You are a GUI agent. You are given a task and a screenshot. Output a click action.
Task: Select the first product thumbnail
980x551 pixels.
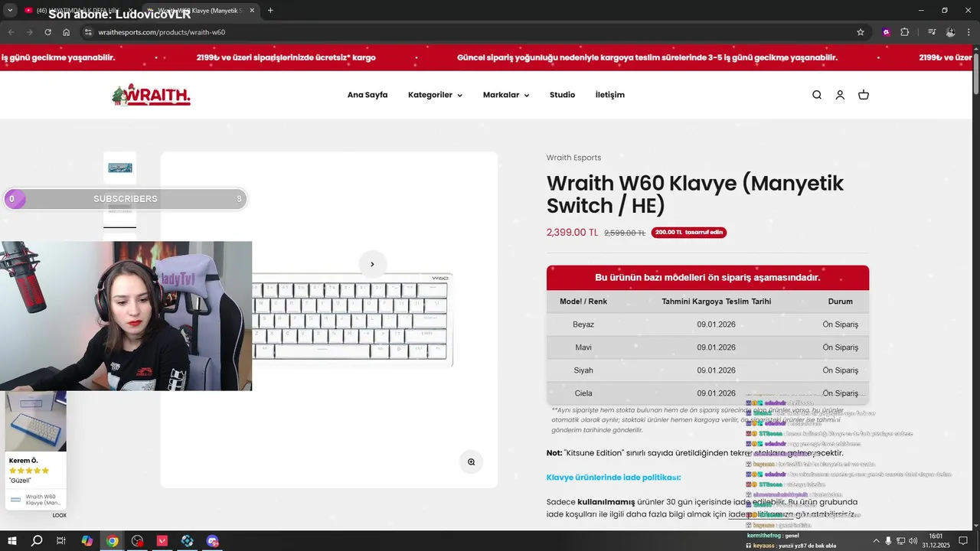[x=120, y=168]
